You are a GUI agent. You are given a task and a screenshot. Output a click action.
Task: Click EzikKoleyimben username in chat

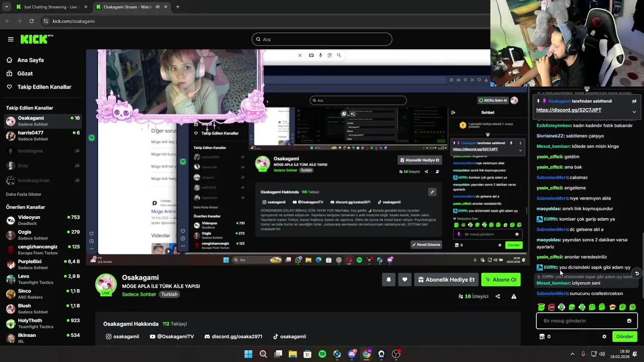click(x=553, y=125)
